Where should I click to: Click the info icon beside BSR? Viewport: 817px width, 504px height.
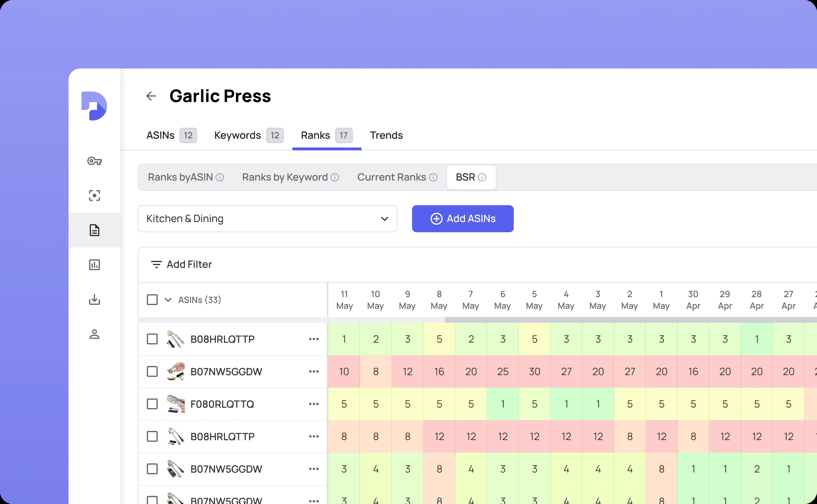[x=482, y=177]
